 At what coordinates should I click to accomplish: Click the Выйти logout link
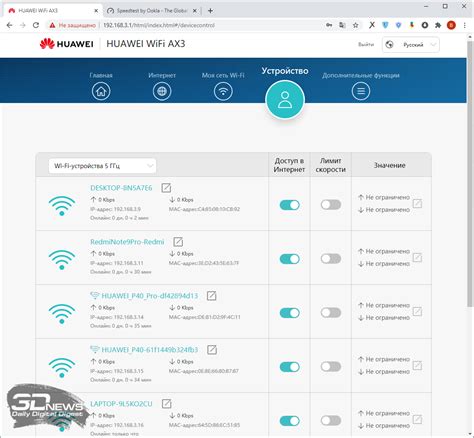366,44
